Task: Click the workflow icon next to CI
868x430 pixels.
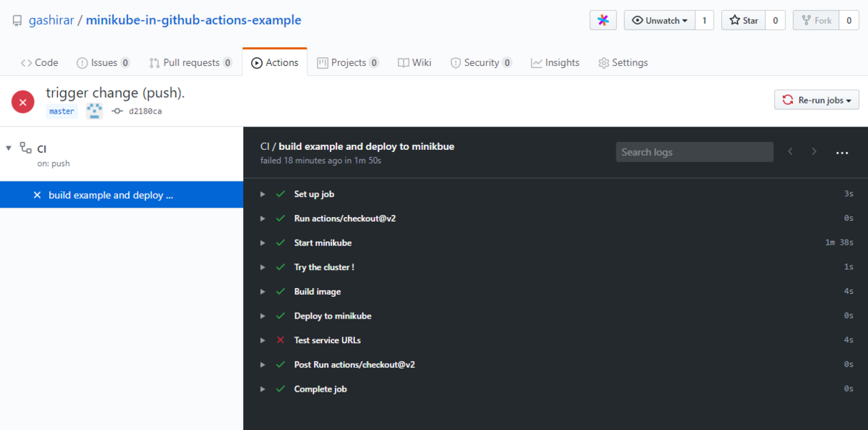Action: click(x=26, y=148)
